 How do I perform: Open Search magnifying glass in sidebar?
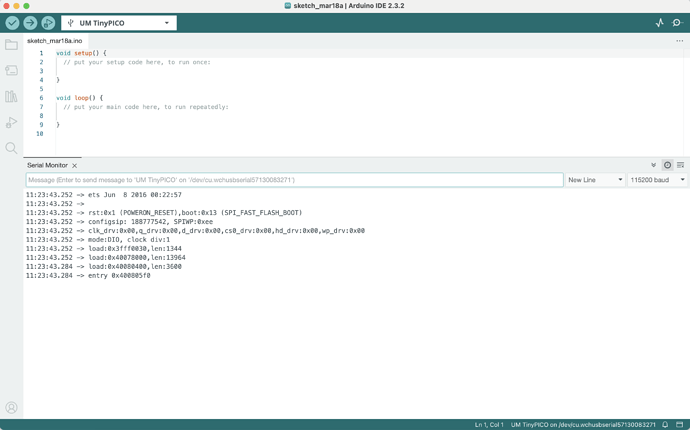[x=11, y=148]
